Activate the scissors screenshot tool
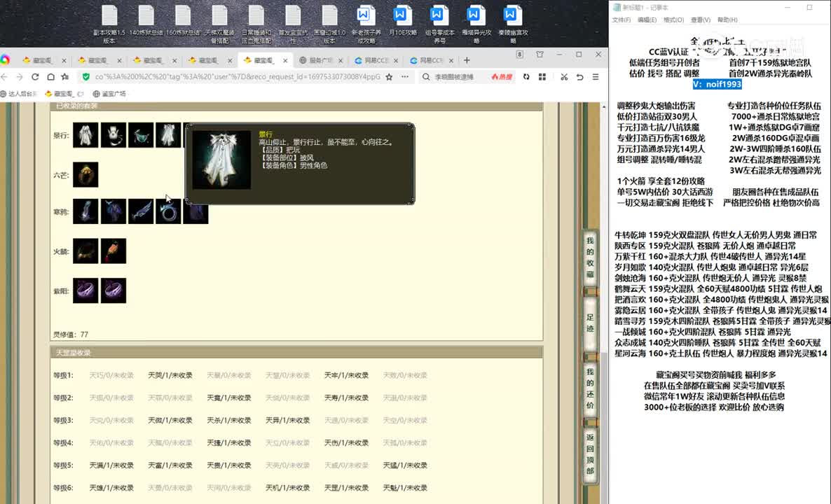Screen dimensions: 831x504 tap(564, 77)
